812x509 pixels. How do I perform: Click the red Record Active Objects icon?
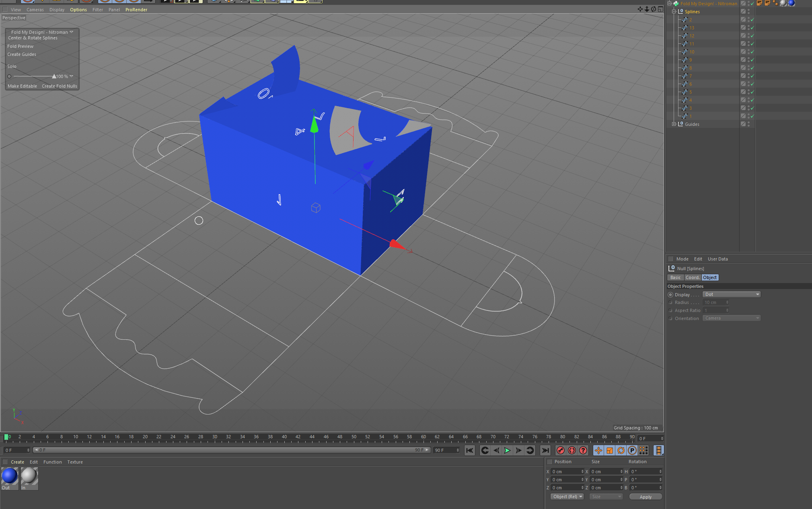(561, 450)
